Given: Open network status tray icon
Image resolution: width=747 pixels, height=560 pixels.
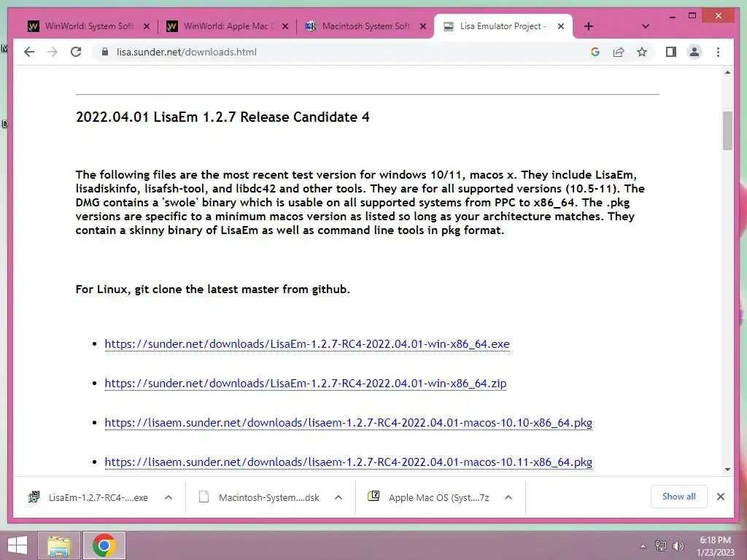Looking at the screenshot, I should click(x=661, y=546).
